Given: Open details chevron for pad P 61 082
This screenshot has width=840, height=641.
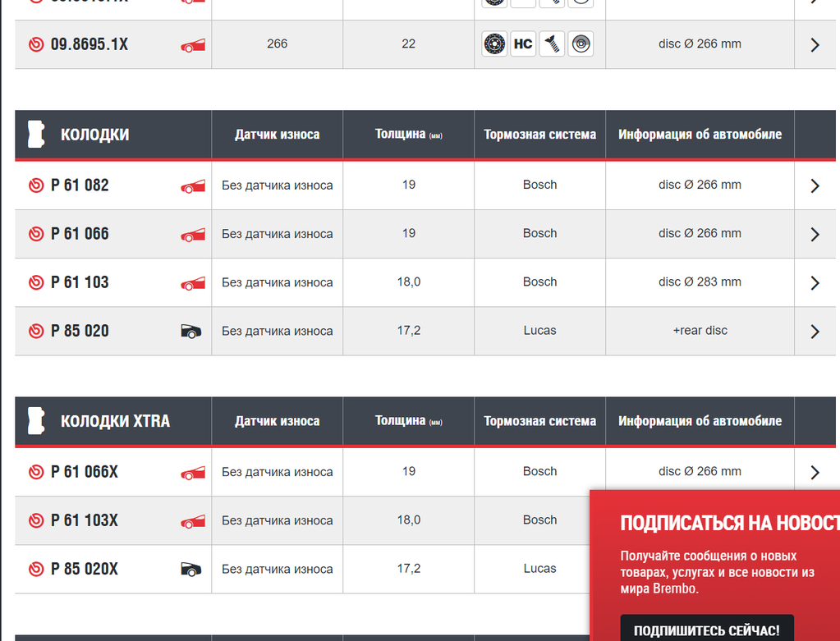Looking at the screenshot, I should coord(815,185).
